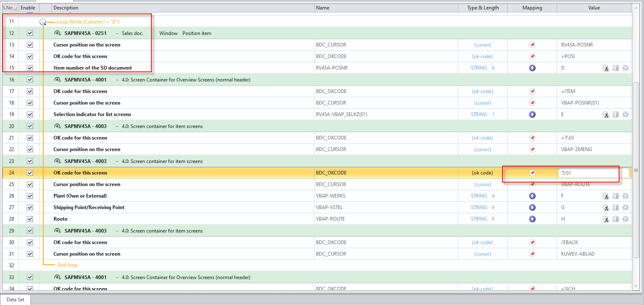
Task: Click the pin mapping icon for value =POSI
Action: pyautogui.click(x=532, y=56)
